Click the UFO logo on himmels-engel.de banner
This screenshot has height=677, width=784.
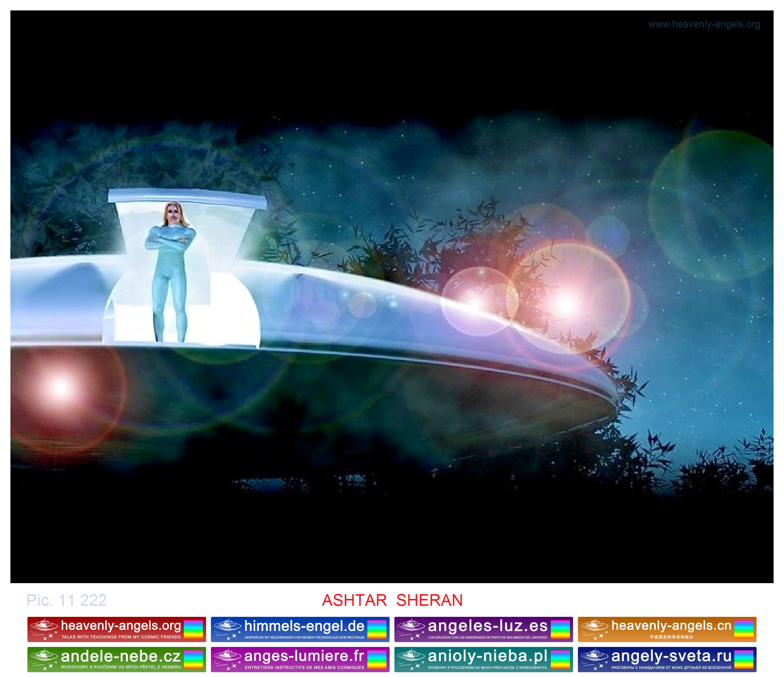(227, 625)
